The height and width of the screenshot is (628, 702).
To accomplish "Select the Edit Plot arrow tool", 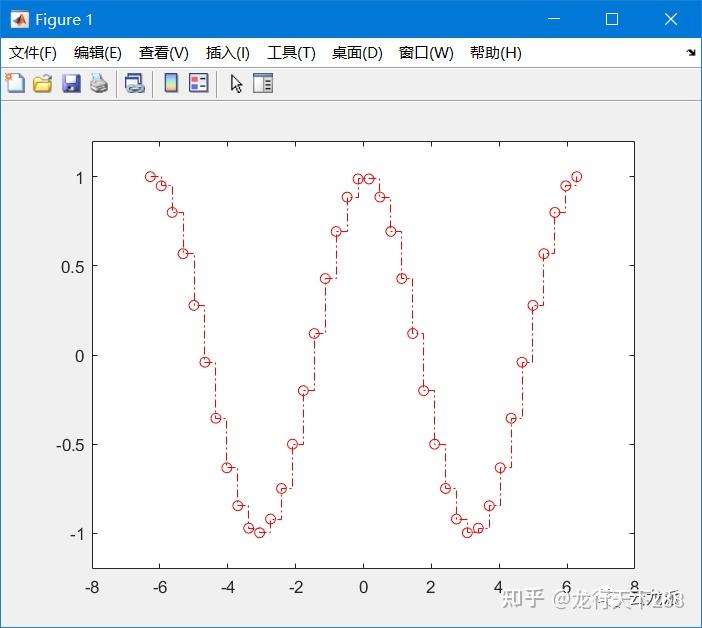I will (x=236, y=84).
